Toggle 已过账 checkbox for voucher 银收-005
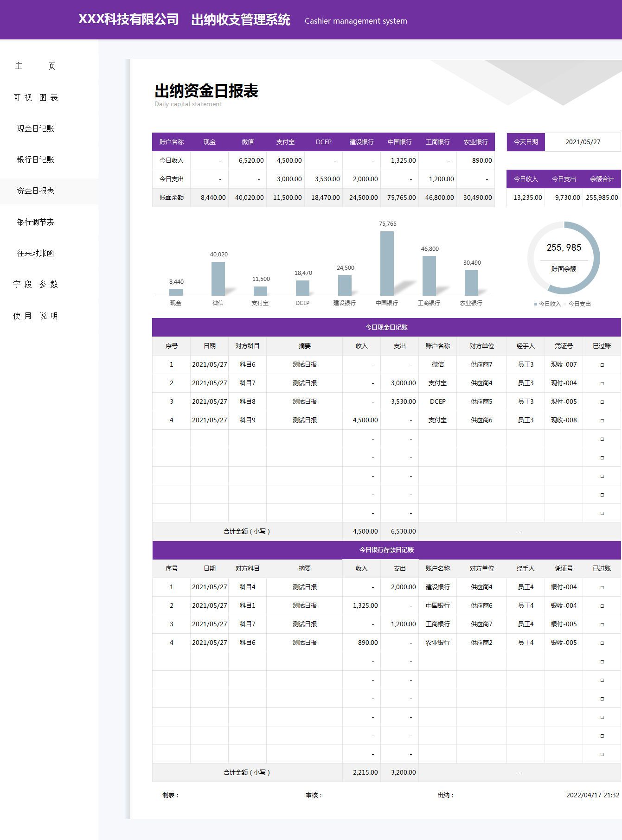The width and height of the screenshot is (622, 840). point(602,643)
